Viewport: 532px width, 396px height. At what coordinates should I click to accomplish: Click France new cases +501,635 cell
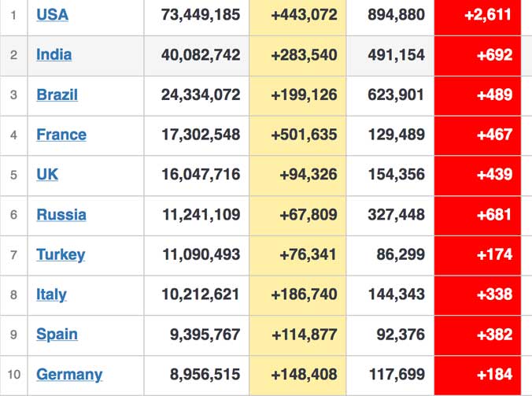click(x=297, y=135)
